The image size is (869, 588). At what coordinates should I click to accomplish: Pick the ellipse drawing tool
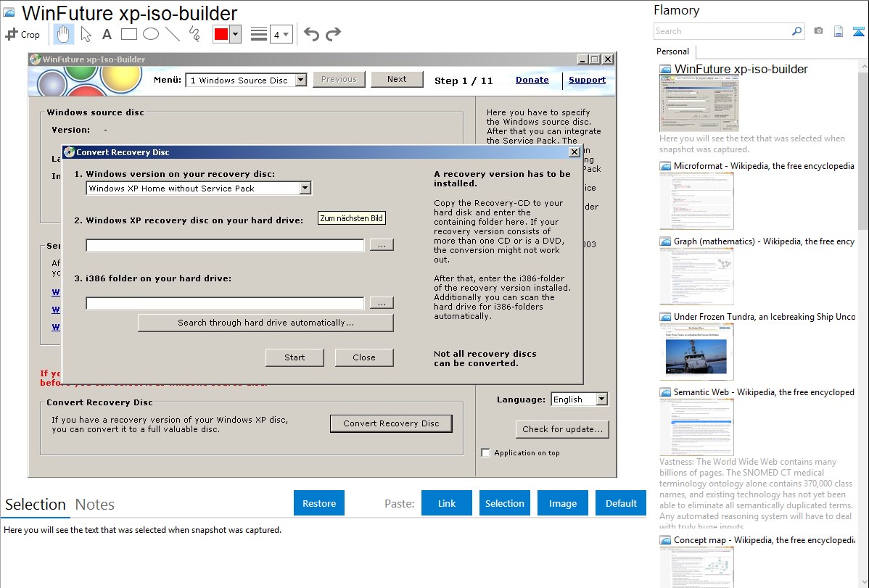tap(151, 34)
